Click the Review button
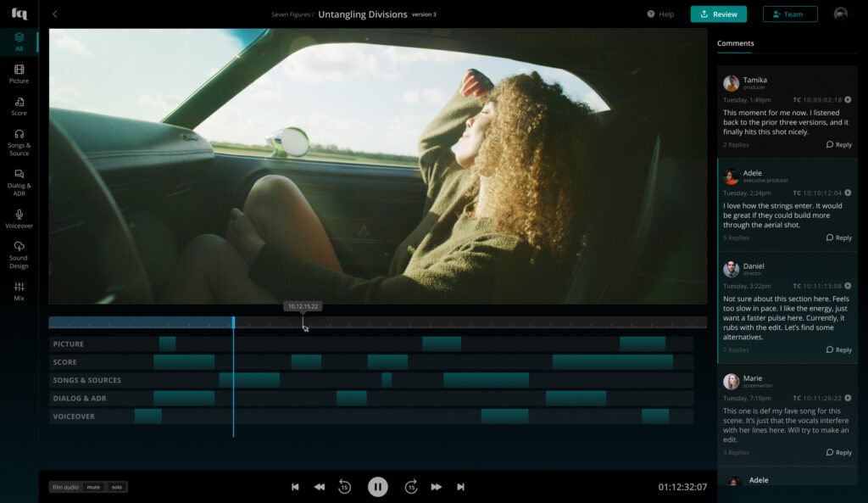The image size is (868, 503). [718, 14]
